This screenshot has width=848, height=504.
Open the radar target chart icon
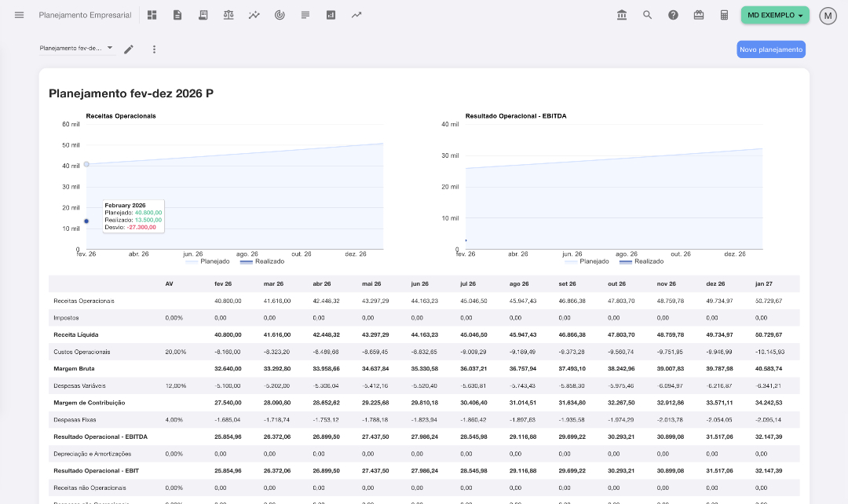(280, 15)
